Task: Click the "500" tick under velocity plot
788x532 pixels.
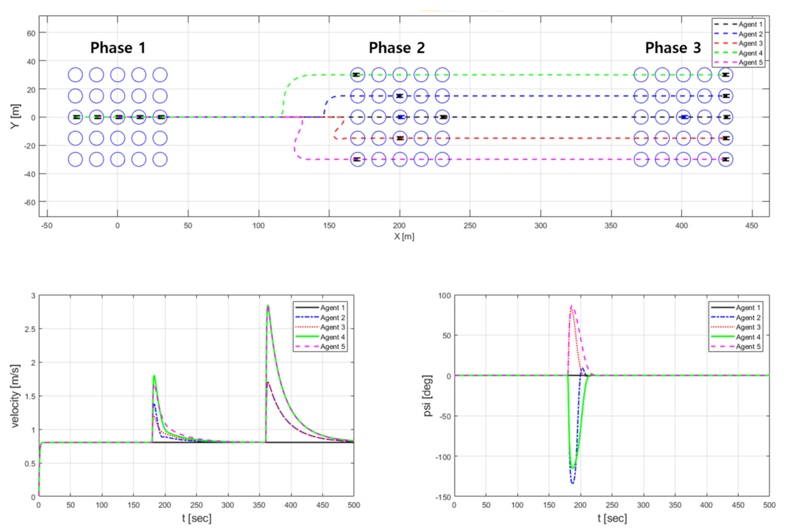Action: [x=354, y=505]
